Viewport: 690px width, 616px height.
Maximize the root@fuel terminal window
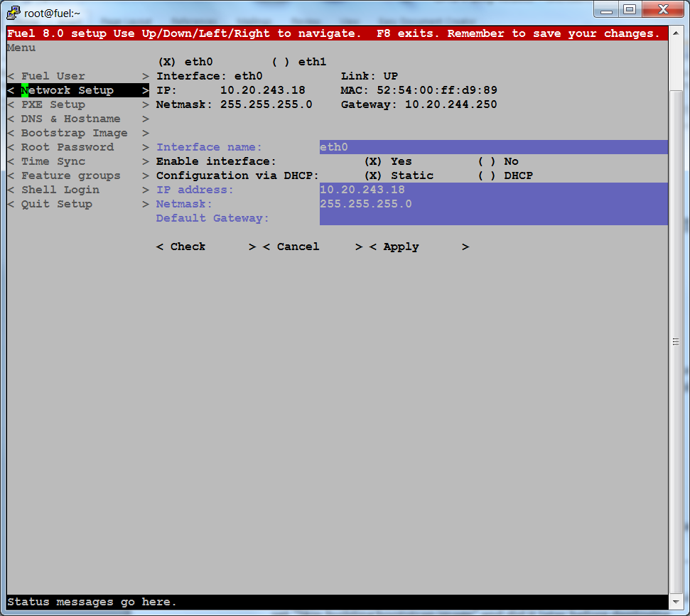[x=630, y=10]
